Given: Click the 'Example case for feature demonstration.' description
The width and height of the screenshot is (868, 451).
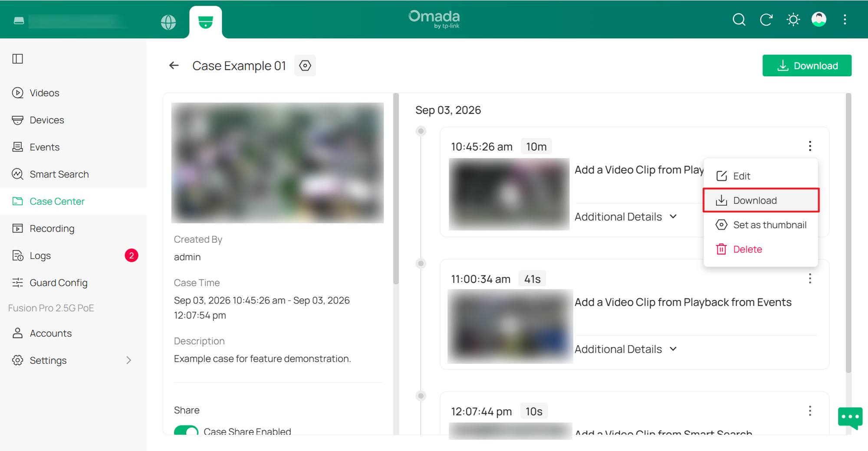Looking at the screenshot, I should [x=263, y=359].
